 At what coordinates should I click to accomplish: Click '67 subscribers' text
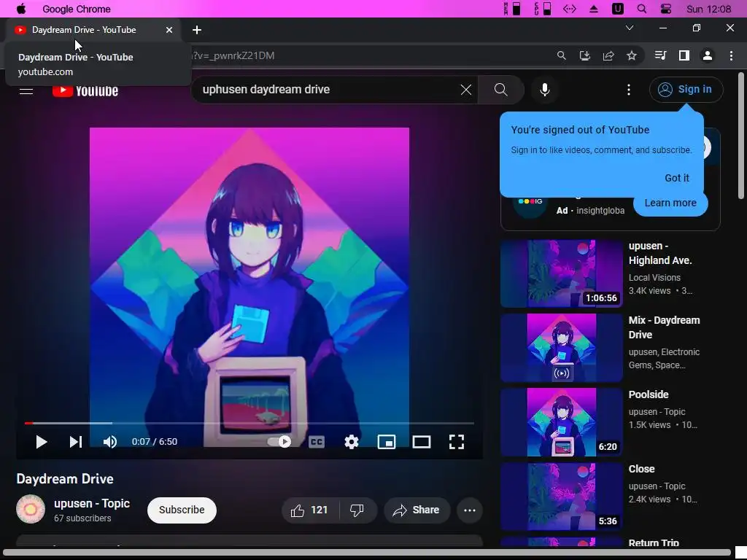82,518
